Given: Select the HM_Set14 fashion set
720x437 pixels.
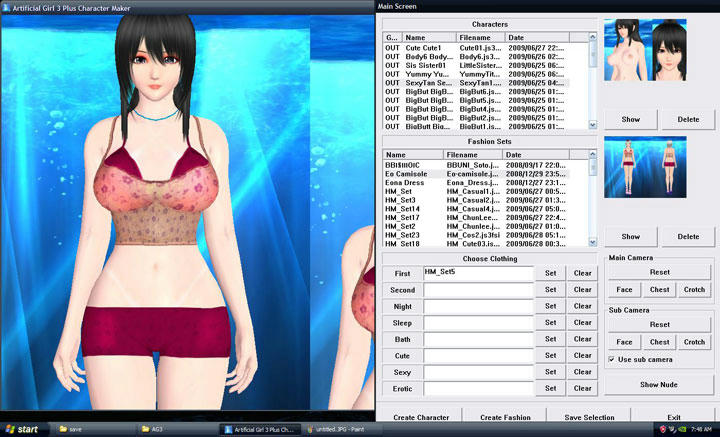Looking at the screenshot, I should click(x=476, y=209).
